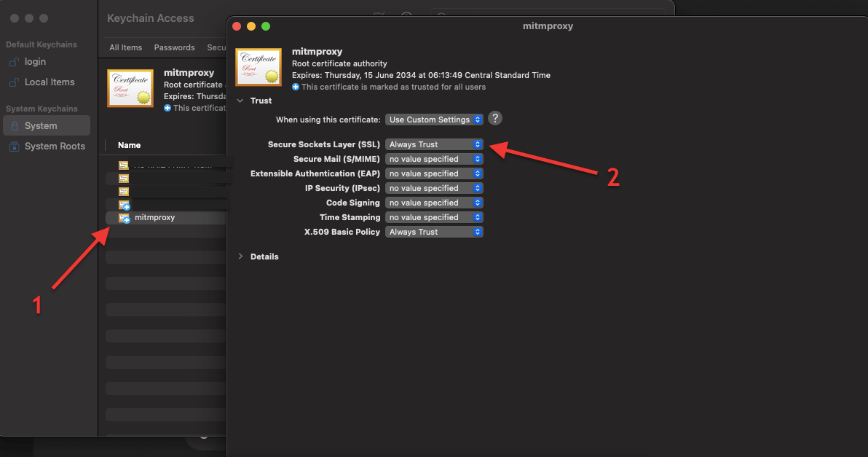Select the first certificate row icon
The image size is (868, 457).
pyautogui.click(x=124, y=165)
